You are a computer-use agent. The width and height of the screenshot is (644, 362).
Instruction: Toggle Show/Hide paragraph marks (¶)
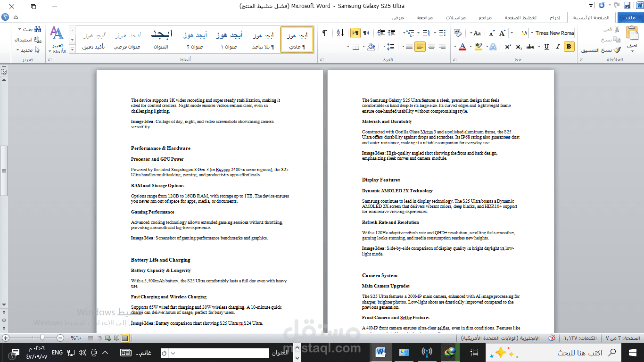tap(325, 33)
